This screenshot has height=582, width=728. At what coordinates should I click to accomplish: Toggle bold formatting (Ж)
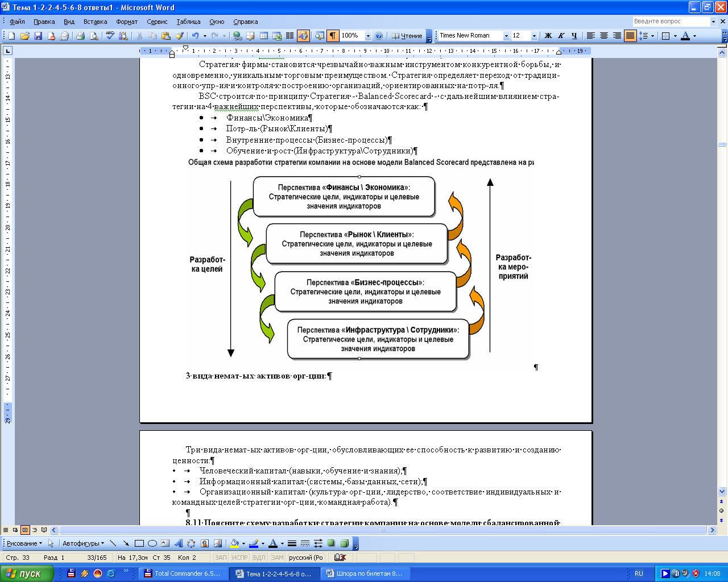coord(548,36)
